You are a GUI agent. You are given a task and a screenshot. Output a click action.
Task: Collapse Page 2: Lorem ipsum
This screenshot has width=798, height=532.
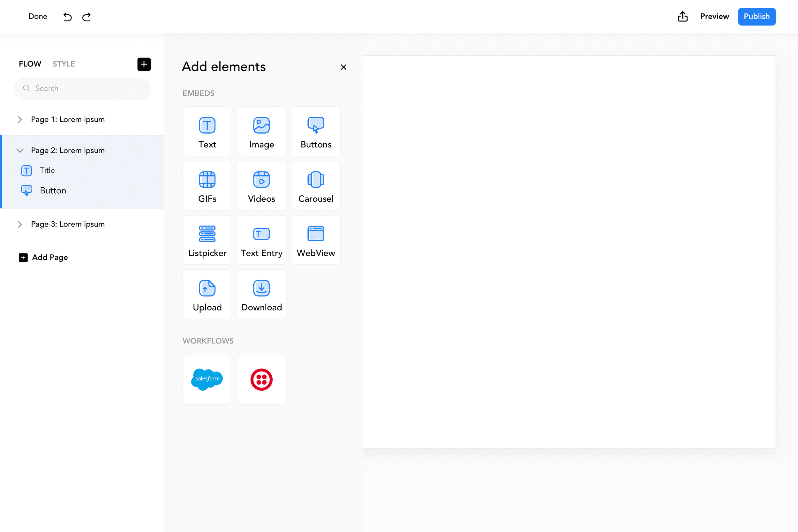click(20, 150)
